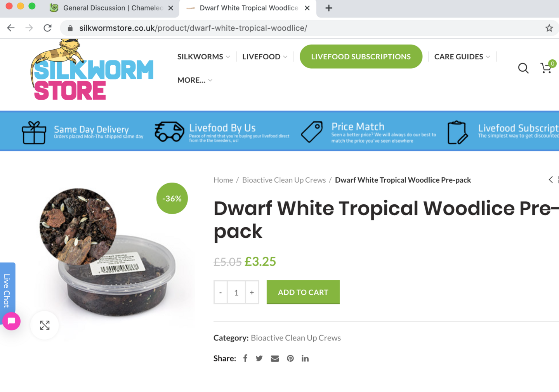Expand the Livefood dropdown menu

click(265, 57)
